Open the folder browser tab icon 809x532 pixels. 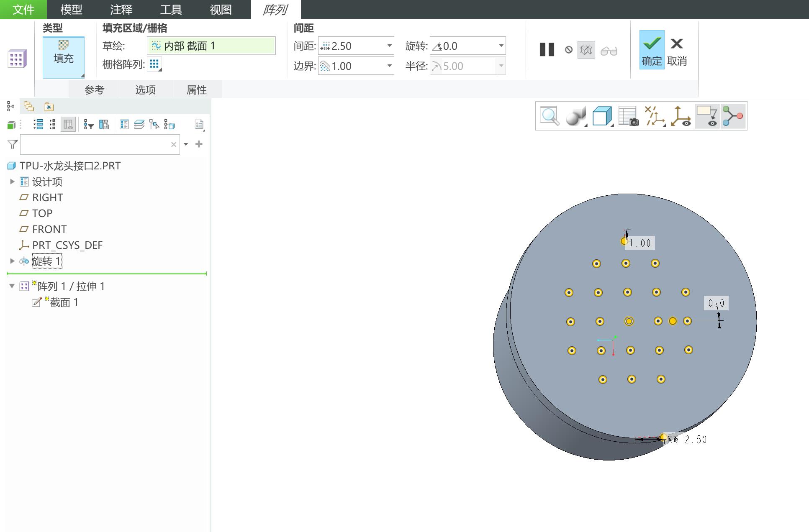tap(29, 107)
